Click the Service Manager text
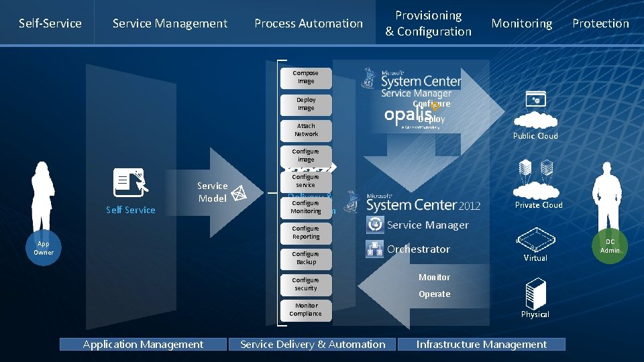This screenshot has height=362, width=644. click(x=427, y=225)
